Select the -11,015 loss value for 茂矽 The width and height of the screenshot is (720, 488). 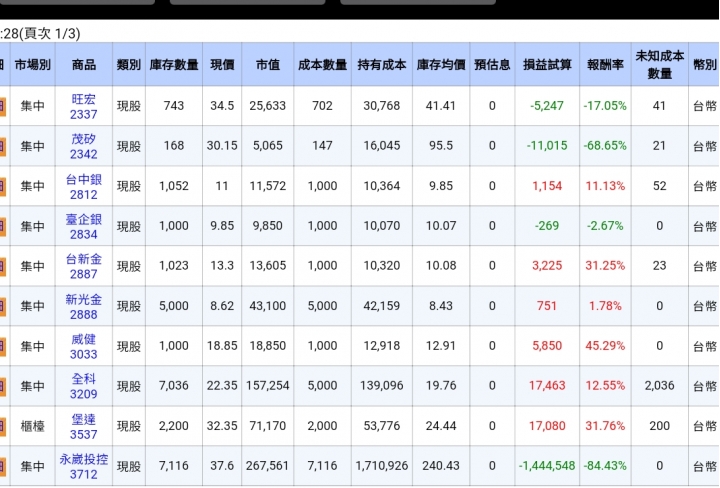point(547,146)
